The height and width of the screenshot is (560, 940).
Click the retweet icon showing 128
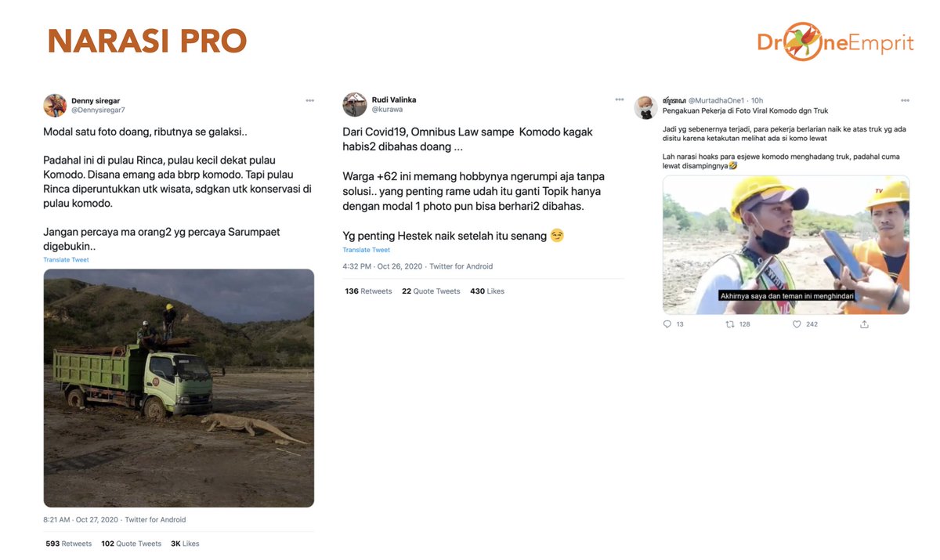point(730,323)
